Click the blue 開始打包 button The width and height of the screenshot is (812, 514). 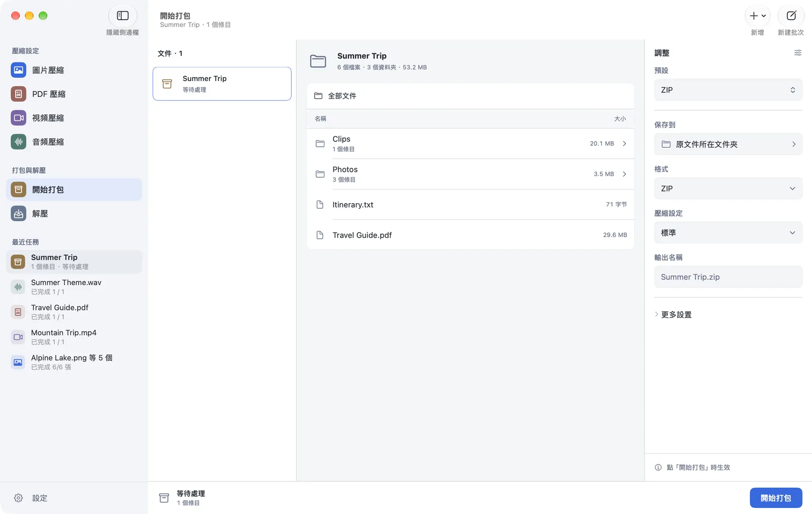tap(776, 498)
